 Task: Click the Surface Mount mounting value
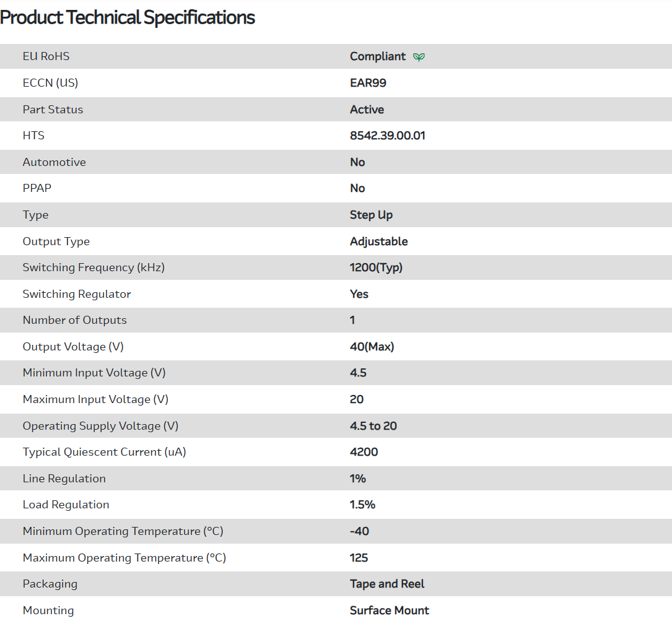389,610
